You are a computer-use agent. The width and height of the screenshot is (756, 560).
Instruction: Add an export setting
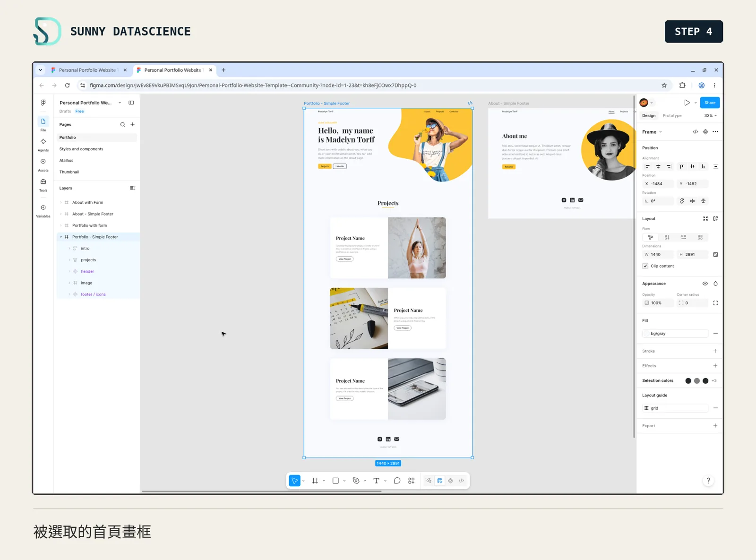[715, 426]
